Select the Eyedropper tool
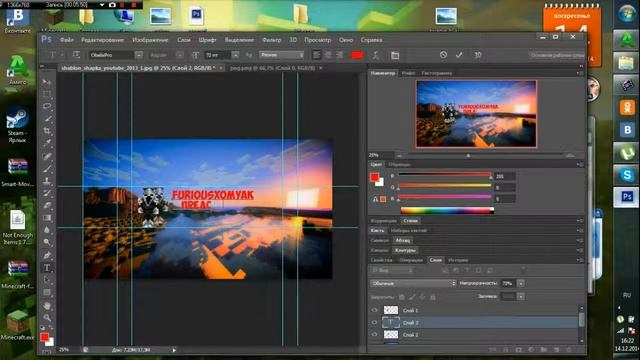640x360 pixels. [47, 143]
